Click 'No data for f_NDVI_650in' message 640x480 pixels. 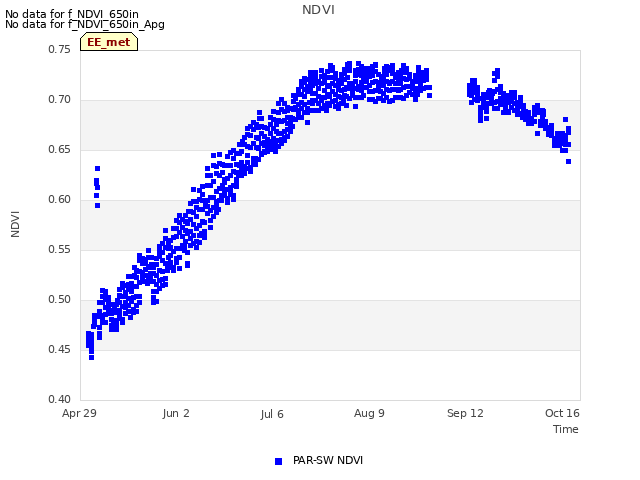72,14
